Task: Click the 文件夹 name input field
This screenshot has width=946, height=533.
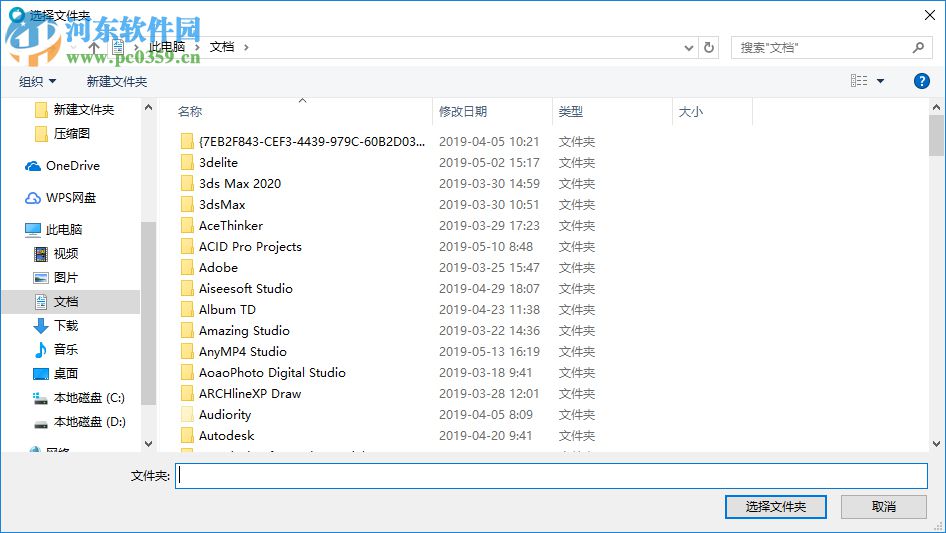Action: (x=551, y=476)
